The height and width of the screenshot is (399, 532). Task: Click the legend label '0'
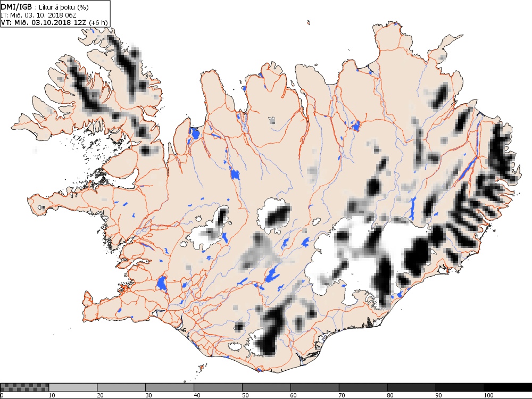click(2, 395)
